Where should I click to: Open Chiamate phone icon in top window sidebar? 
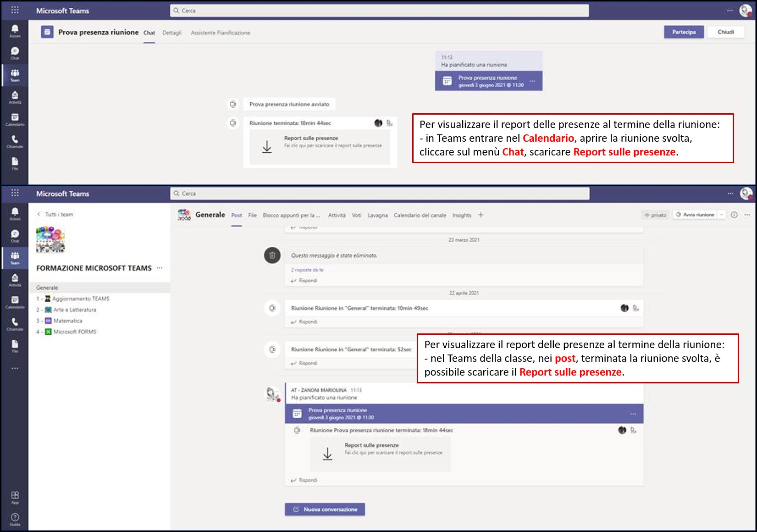(15, 141)
